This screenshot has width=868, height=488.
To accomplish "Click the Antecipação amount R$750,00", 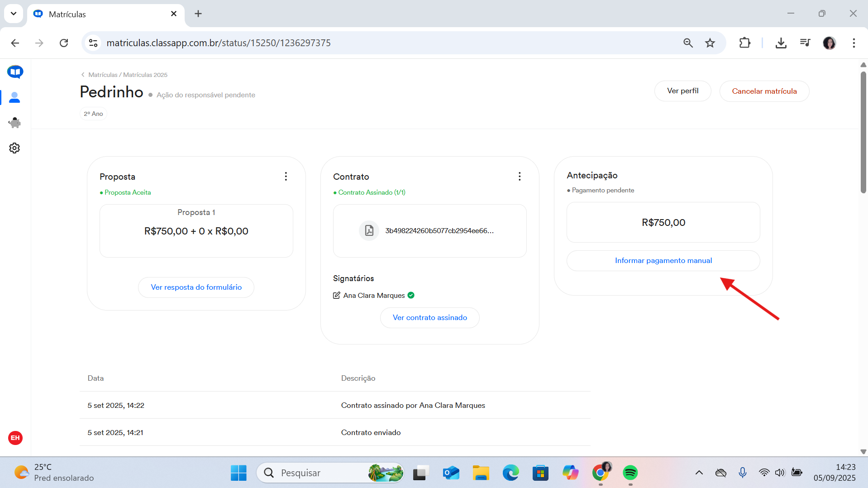I will click(663, 223).
